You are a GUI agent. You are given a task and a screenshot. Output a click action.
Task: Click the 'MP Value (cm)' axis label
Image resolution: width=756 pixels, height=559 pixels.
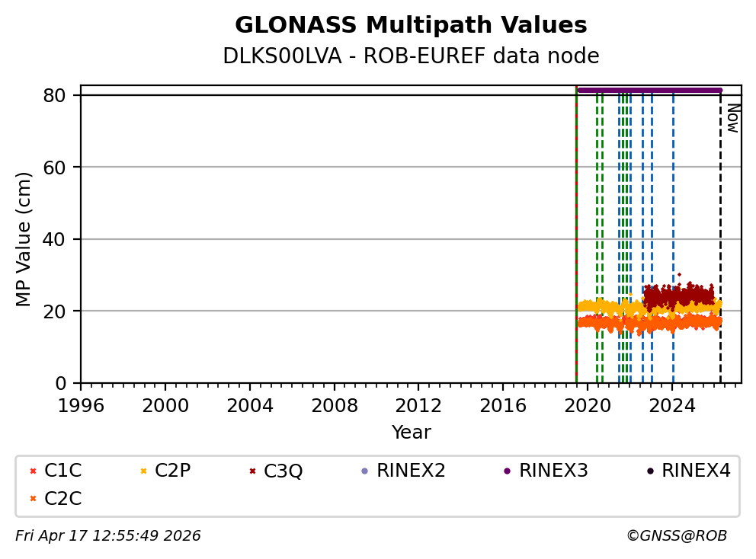(24, 239)
